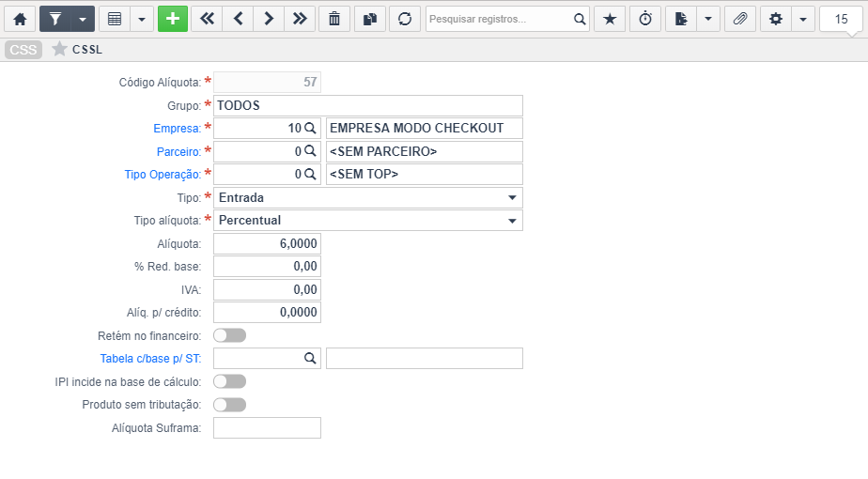Turn on Produto sem tributação

pyautogui.click(x=230, y=405)
